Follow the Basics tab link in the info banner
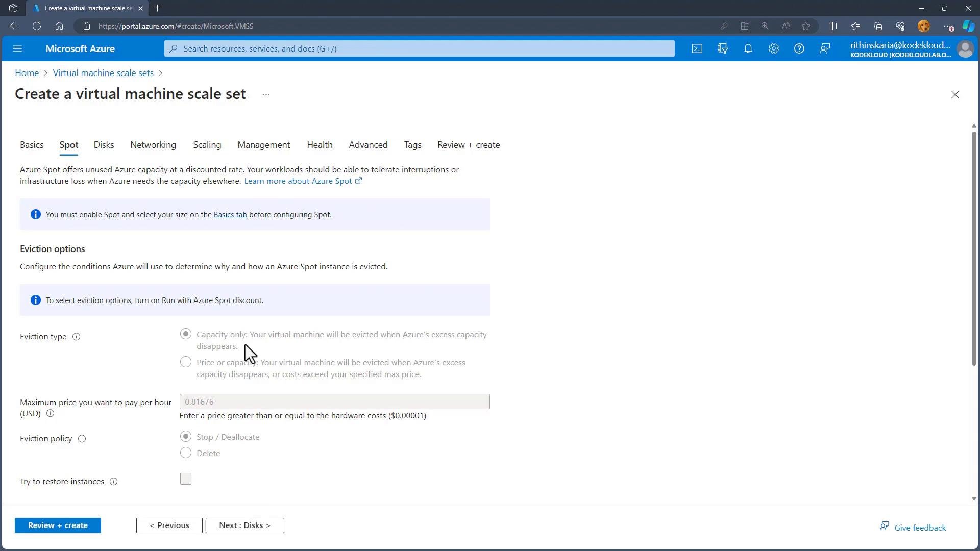 pyautogui.click(x=230, y=215)
